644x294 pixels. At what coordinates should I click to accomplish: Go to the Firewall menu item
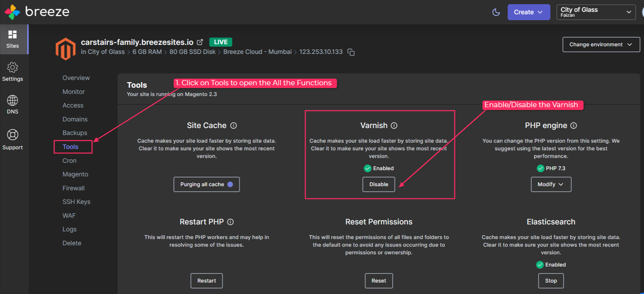(x=74, y=188)
